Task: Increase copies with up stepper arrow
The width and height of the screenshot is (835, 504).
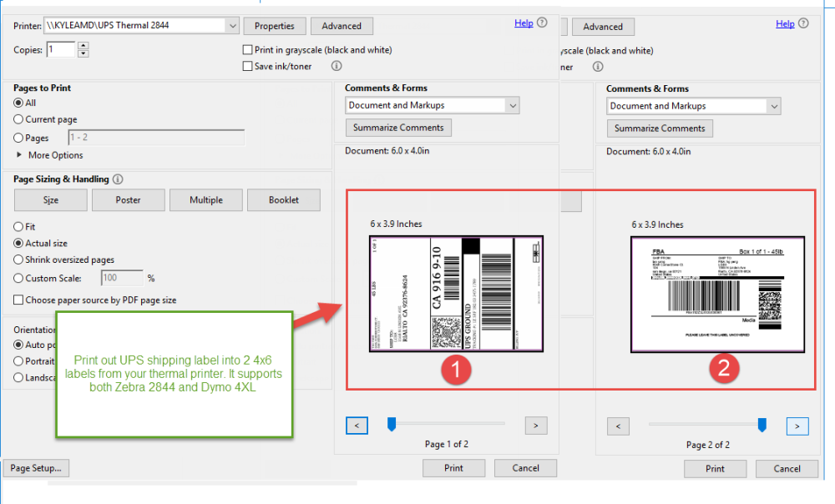Action: point(83,46)
